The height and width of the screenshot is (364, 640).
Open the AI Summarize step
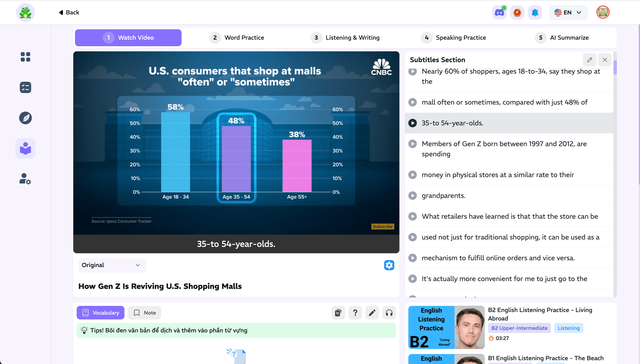pos(562,38)
